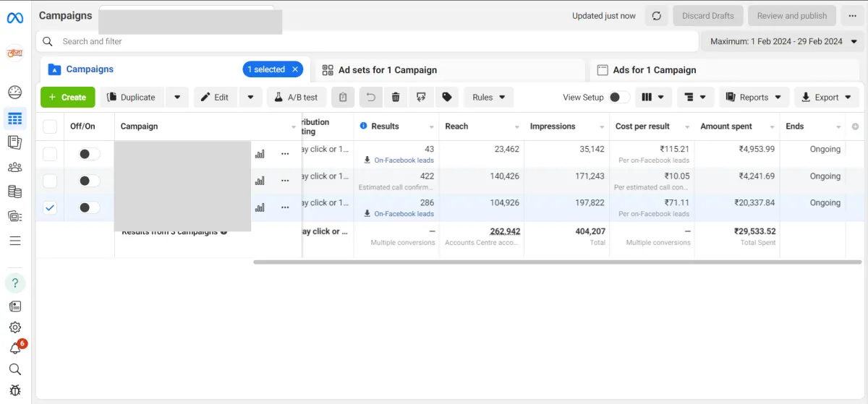Open the Audiences people icon in sidebar
Viewport: 868px width, 404px height.
pyautogui.click(x=14, y=167)
